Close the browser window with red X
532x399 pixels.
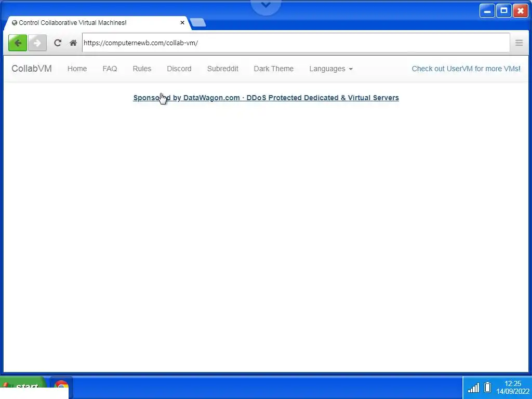coord(521,11)
